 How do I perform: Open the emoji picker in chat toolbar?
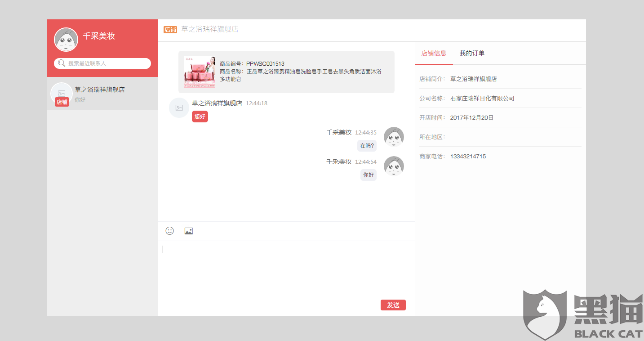[169, 231]
